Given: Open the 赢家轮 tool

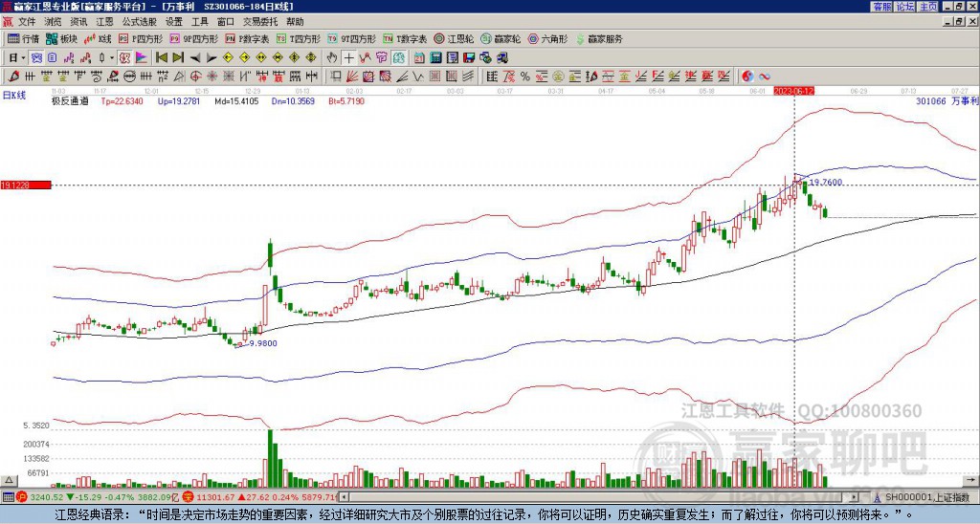Looking at the screenshot, I should tap(501, 38).
